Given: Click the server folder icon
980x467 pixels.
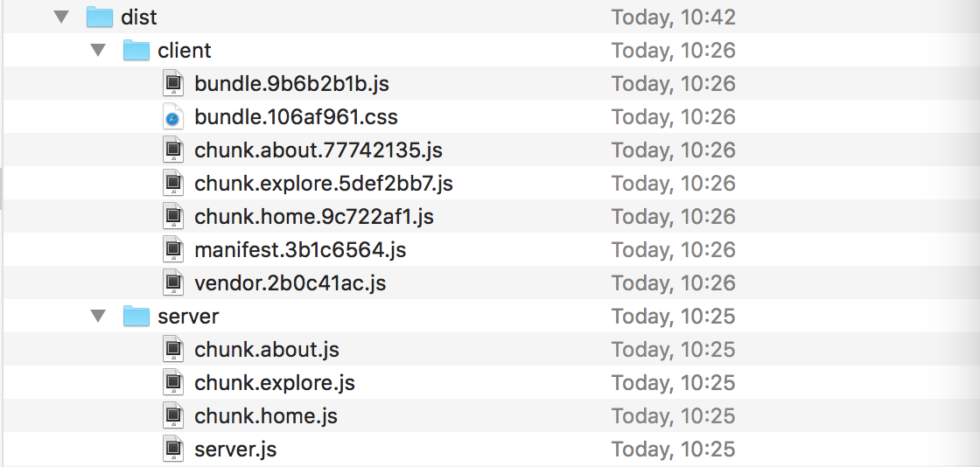Looking at the screenshot, I should click(136, 316).
